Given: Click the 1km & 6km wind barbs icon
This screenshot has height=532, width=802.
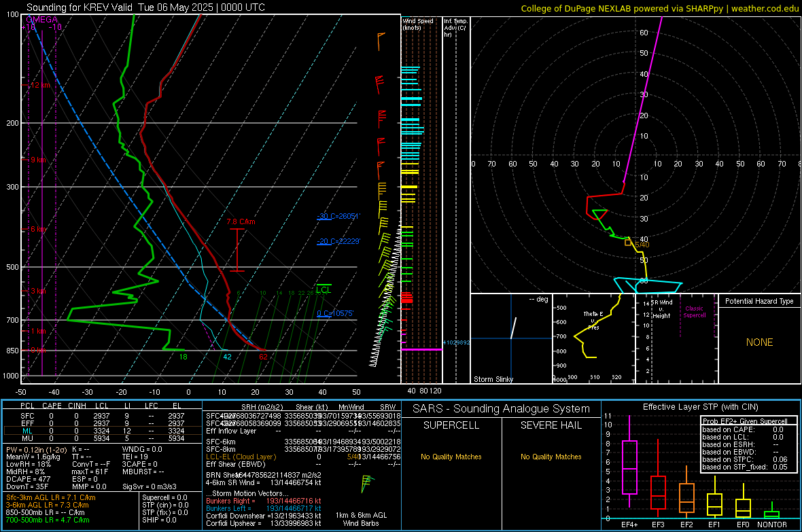Looking at the screenshot, I should coord(367,483).
